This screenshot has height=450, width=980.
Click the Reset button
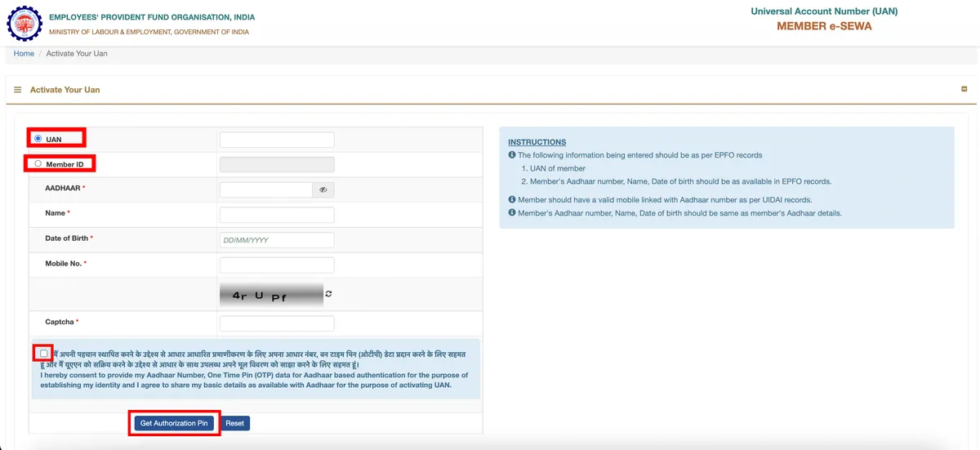pyautogui.click(x=235, y=423)
